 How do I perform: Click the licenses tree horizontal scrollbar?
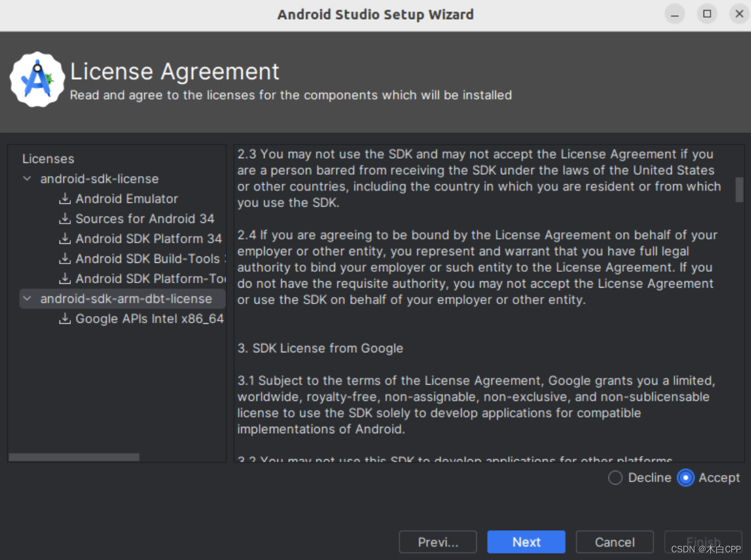tap(74, 457)
